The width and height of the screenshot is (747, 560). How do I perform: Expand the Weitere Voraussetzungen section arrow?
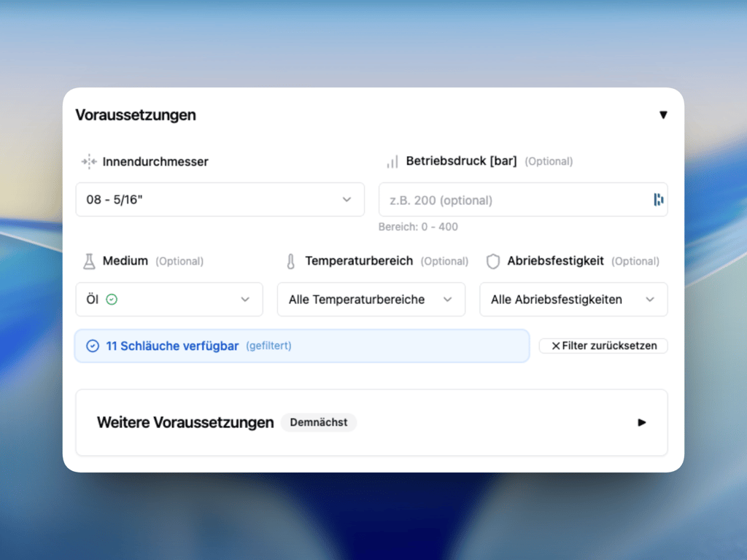tap(642, 422)
